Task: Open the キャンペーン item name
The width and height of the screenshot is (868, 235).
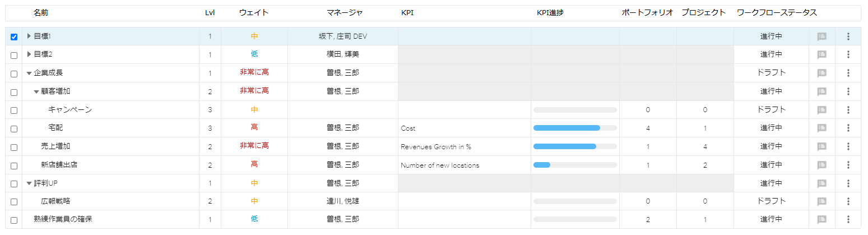Action: tap(69, 109)
